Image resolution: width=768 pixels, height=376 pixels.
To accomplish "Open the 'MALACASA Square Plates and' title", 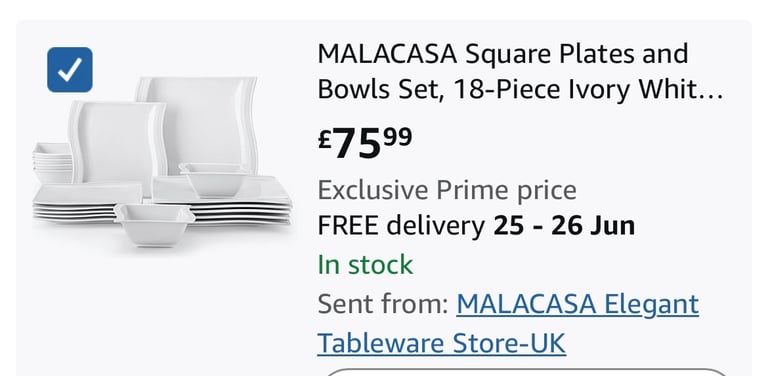I will coord(503,53).
